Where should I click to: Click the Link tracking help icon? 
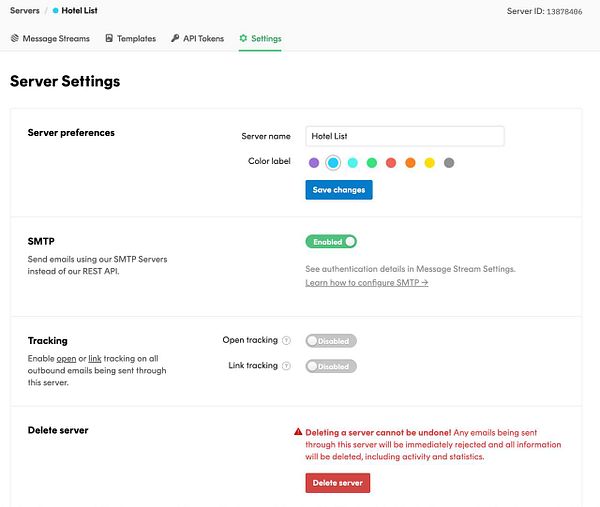[287, 366]
